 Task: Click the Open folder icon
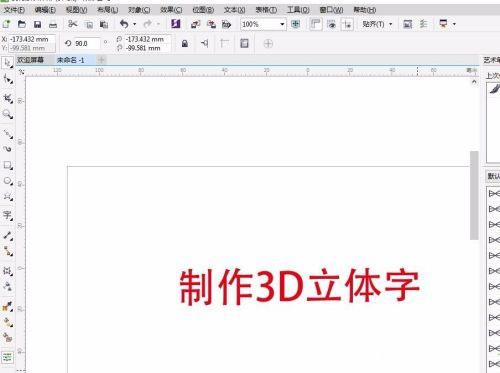tap(22, 24)
